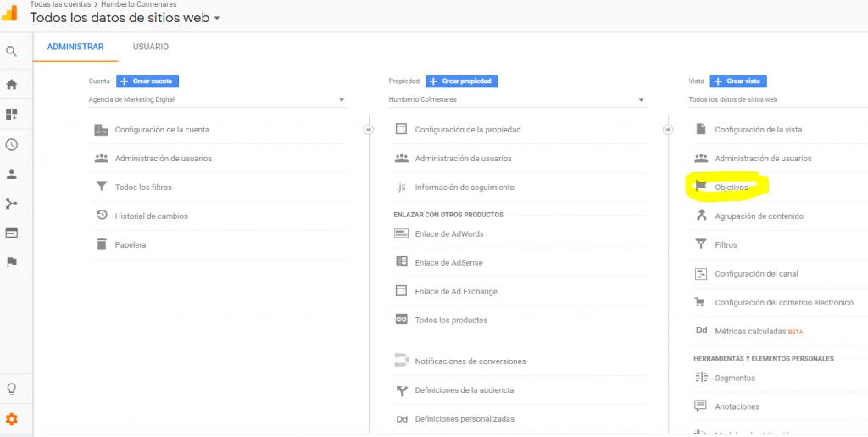
Task: Click the building icon beside Configuración de la cuenta
Action: click(x=102, y=130)
